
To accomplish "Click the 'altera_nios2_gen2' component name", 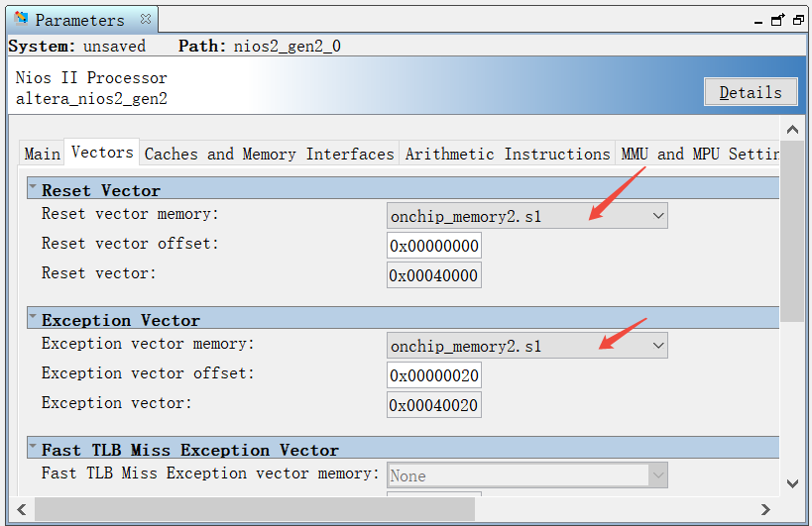I will tap(91, 98).
